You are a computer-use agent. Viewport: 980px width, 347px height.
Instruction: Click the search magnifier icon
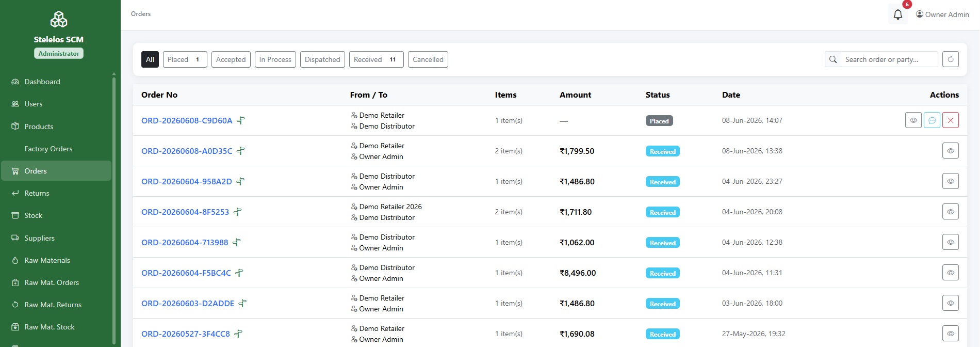833,59
